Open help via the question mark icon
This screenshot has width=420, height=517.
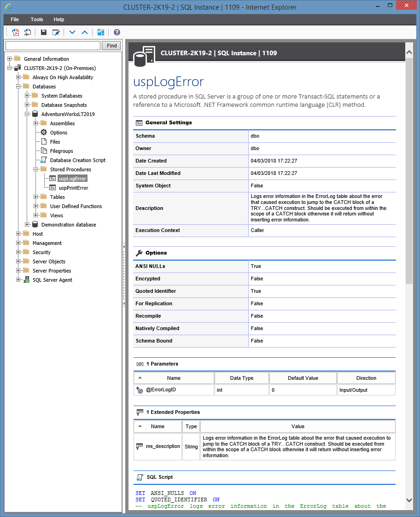click(x=117, y=32)
